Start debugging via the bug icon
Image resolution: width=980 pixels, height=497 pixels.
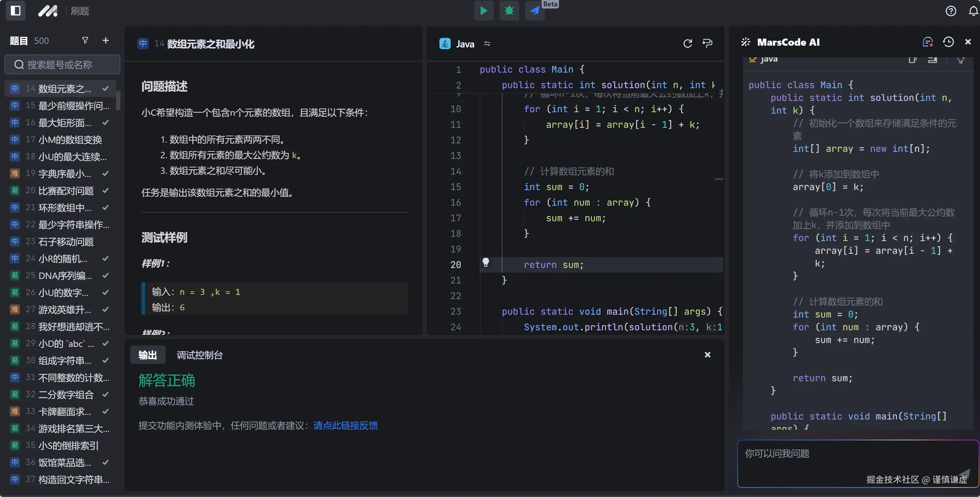coord(509,11)
